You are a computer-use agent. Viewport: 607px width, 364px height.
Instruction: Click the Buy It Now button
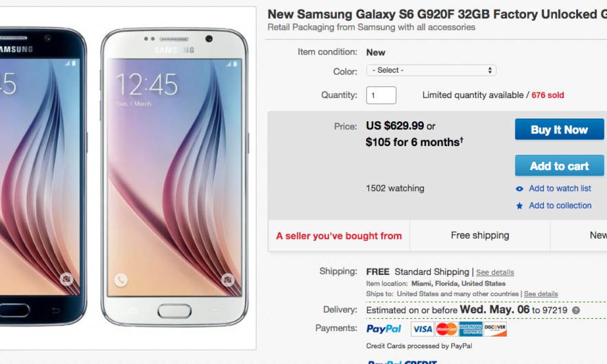coord(559,129)
